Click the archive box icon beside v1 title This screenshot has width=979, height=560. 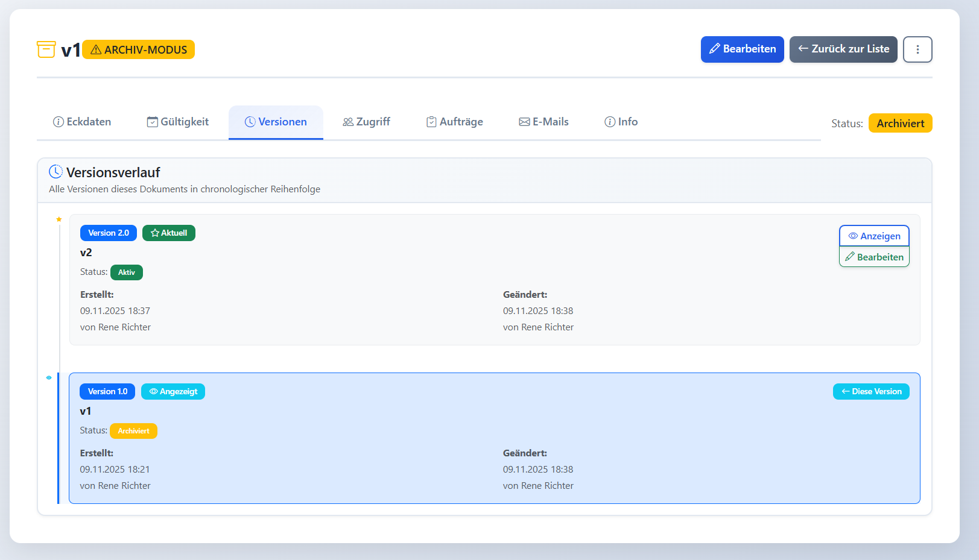[x=46, y=49]
